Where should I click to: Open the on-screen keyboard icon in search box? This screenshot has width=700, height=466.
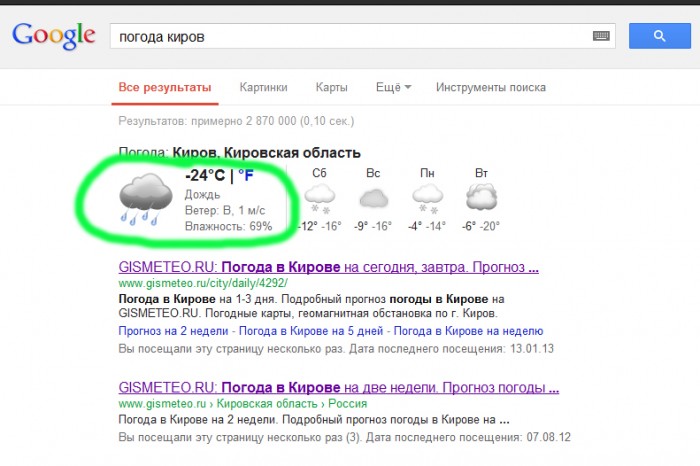601,36
